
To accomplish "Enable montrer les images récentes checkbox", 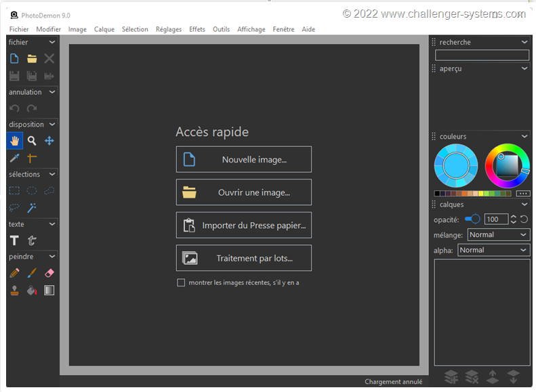I will 181,282.
